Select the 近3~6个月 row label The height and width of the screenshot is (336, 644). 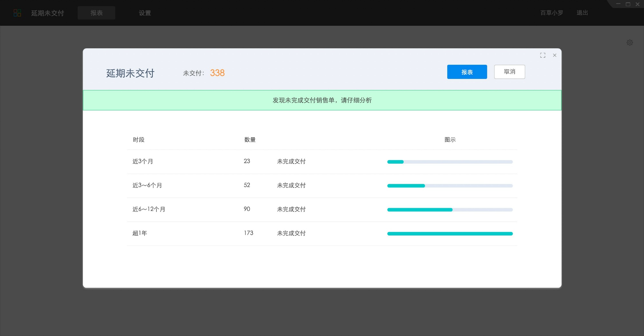point(147,185)
